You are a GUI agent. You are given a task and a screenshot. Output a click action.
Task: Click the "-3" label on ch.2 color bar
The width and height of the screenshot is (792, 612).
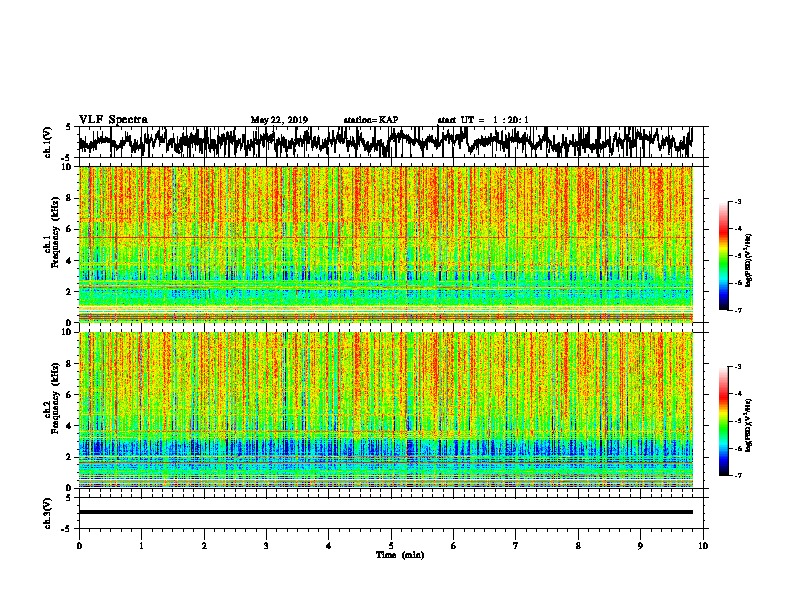[737, 367]
